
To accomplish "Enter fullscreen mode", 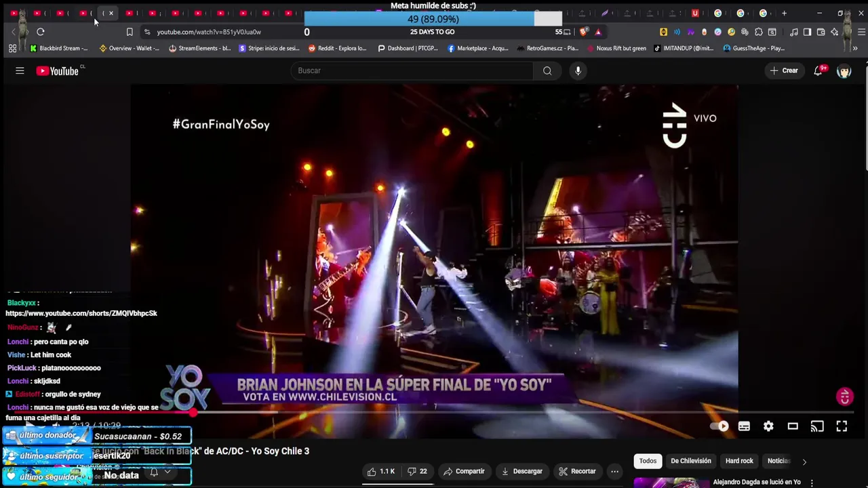I will click(842, 426).
